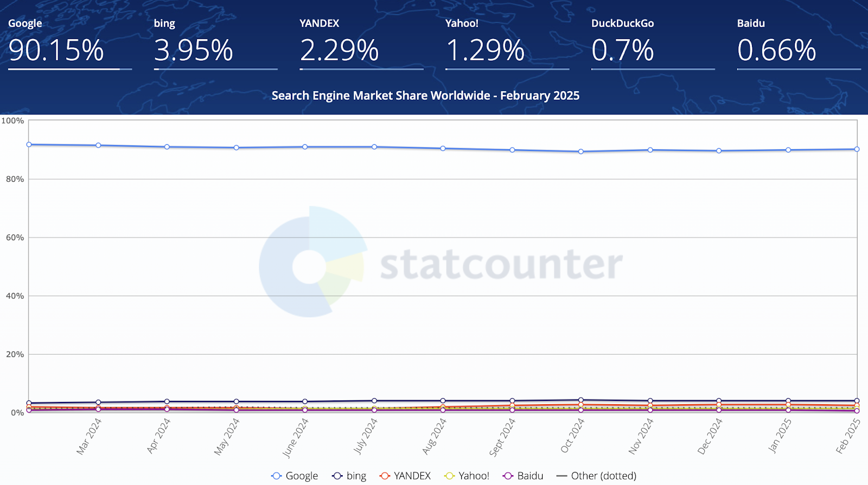868x485 pixels.
Task: Click the 40% y-axis label
Action: coord(15,296)
